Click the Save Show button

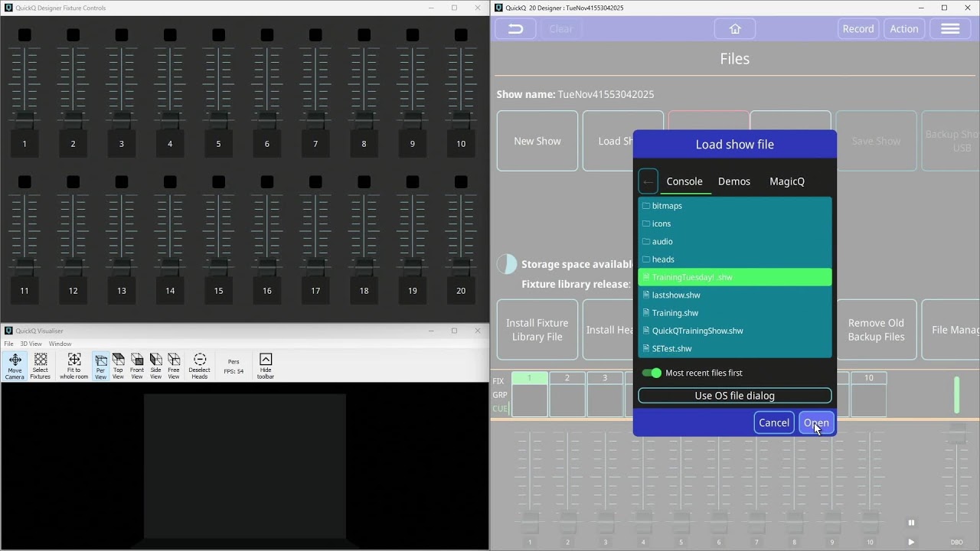(876, 141)
